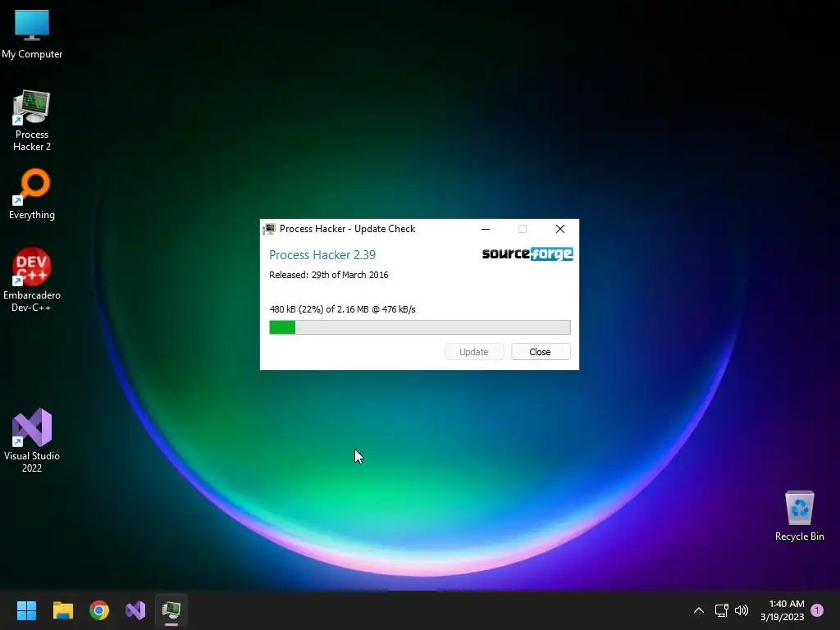This screenshot has width=840, height=630.
Task: Open the clock and date flyout
Action: click(782, 610)
